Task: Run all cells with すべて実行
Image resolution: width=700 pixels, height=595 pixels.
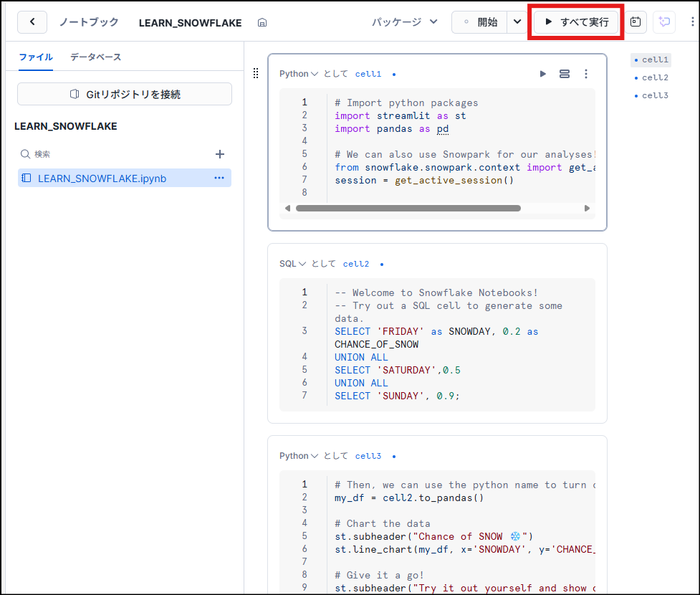Action: click(x=576, y=22)
